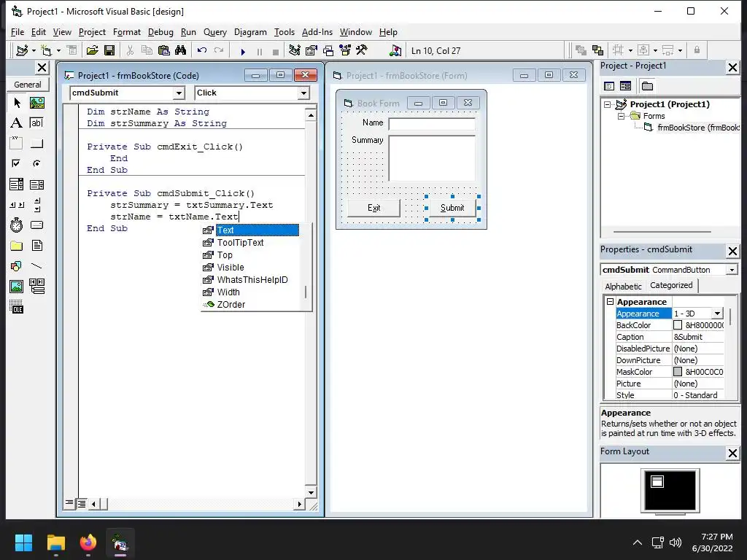Open the Project menu
This screenshot has height=560, width=747.
click(92, 32)
